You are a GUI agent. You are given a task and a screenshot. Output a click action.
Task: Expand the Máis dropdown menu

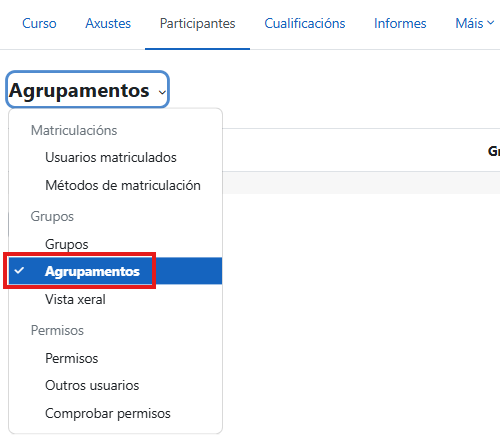[x=474, y=24]
